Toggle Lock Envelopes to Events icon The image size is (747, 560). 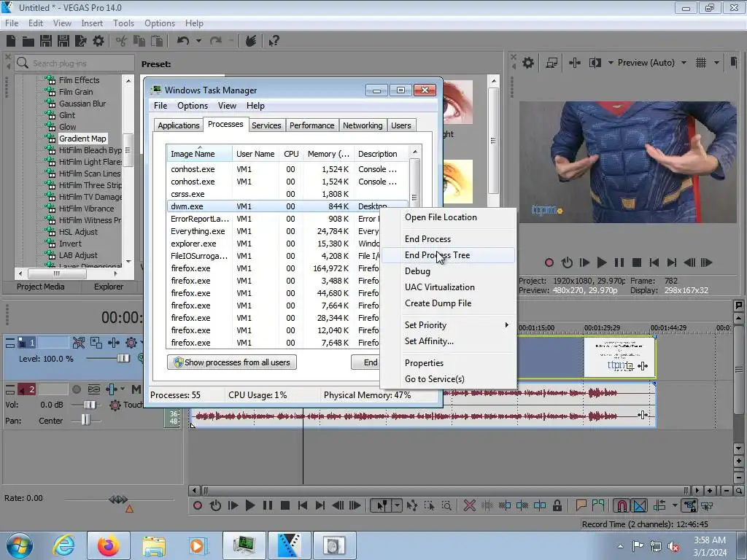(x=689, y=505)
